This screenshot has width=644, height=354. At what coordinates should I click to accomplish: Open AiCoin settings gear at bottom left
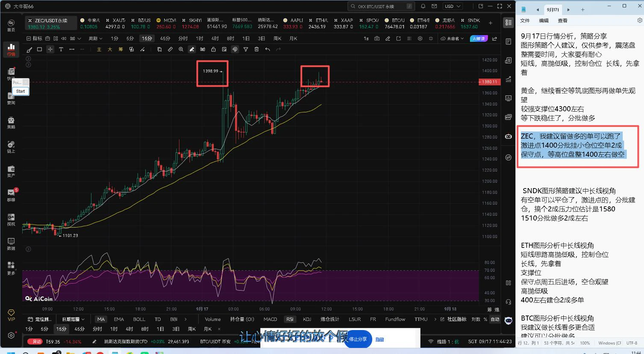[11, 336]
